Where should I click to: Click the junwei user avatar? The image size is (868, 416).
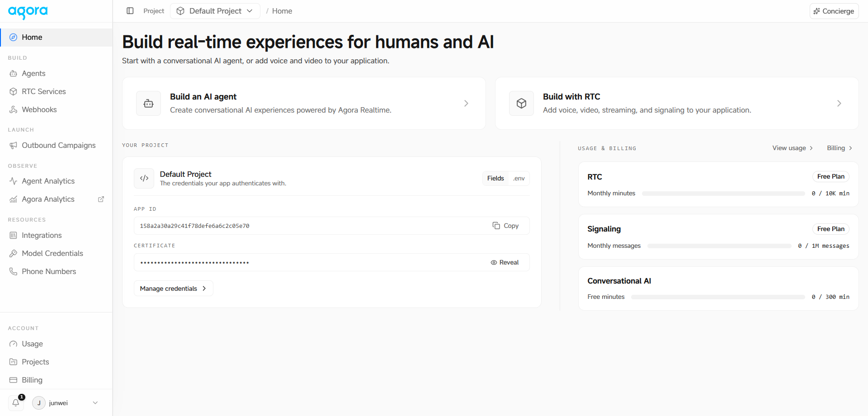(x=39, y=403)
